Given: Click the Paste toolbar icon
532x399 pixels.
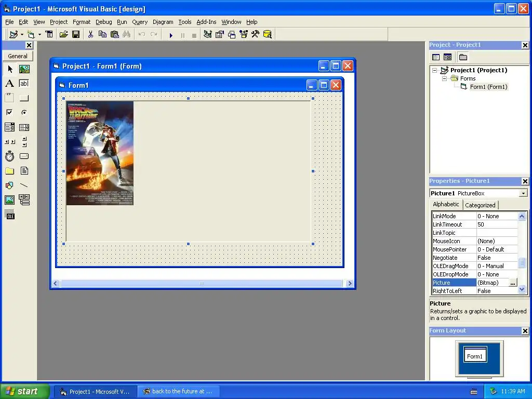Looking at the screenshot, I should [x=115, y=34].
